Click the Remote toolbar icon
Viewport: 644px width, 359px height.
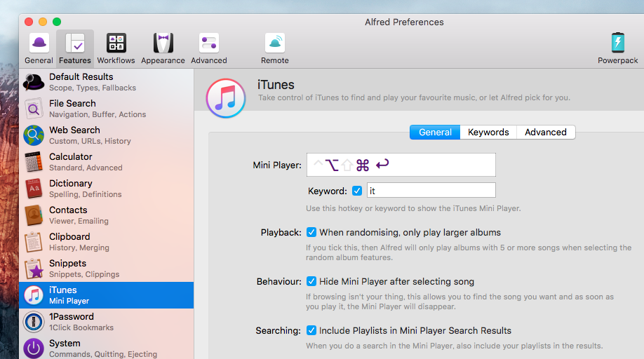275,48
